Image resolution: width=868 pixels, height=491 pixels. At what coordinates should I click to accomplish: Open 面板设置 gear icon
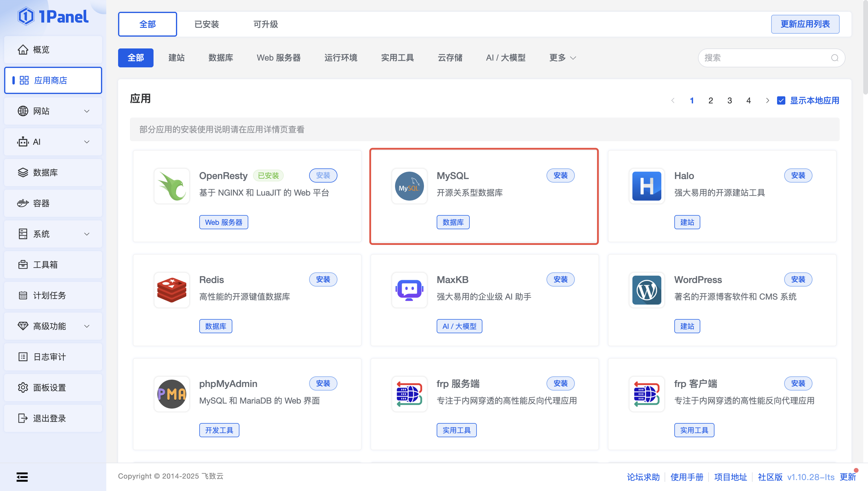click(x=23, y=388)
